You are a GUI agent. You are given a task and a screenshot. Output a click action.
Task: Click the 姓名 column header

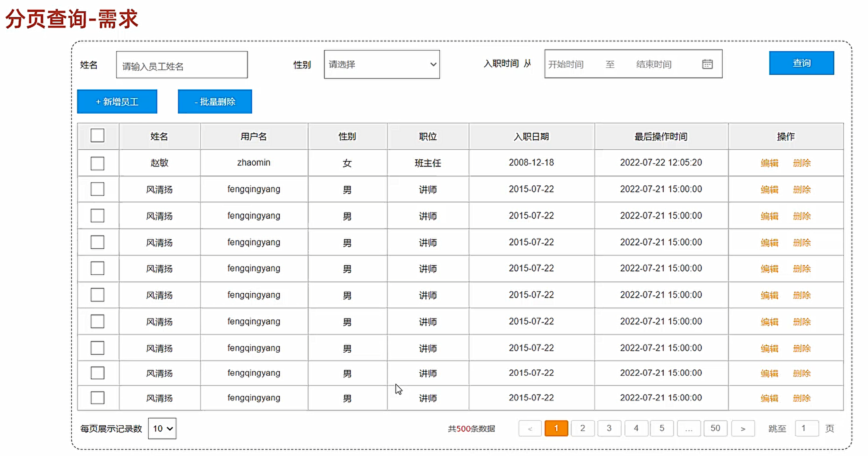coord(159,136)
